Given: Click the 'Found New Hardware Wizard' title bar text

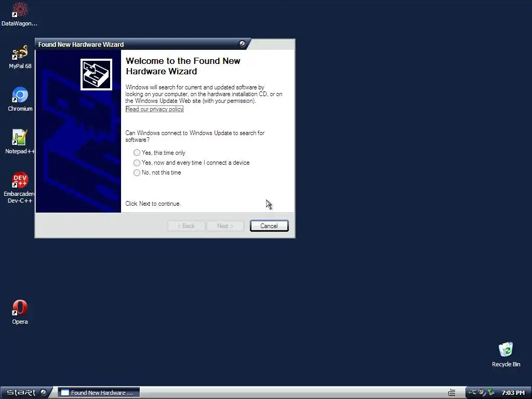Looking at the screenshot, I should (x=81, y=45).
